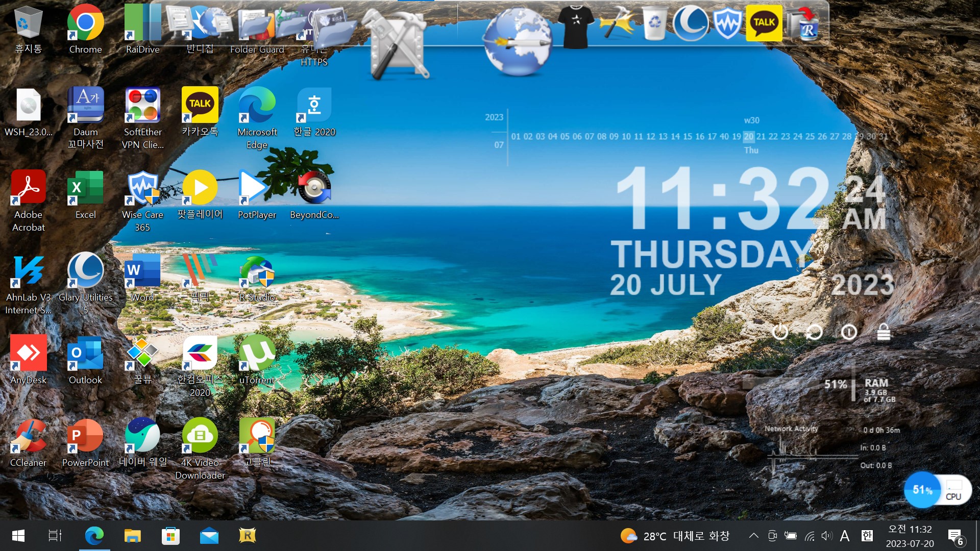Launch Word from desktop
980x551 pixels.
point(142,270)
